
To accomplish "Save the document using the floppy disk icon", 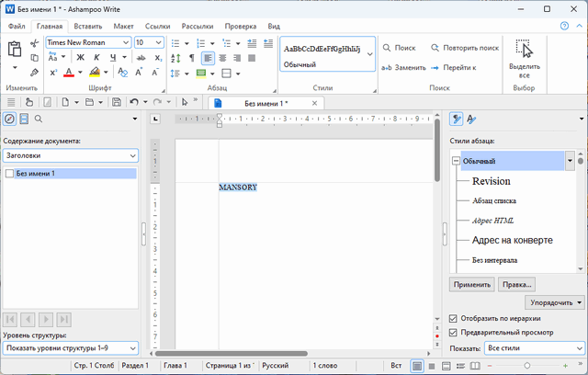I will click(x=117, y=102).
